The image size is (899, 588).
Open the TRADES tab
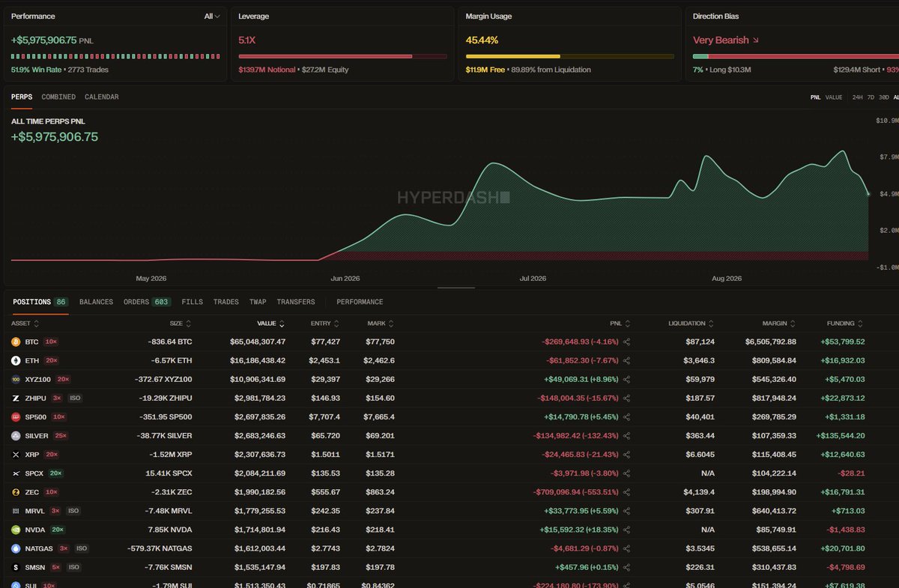click(226, 302)
